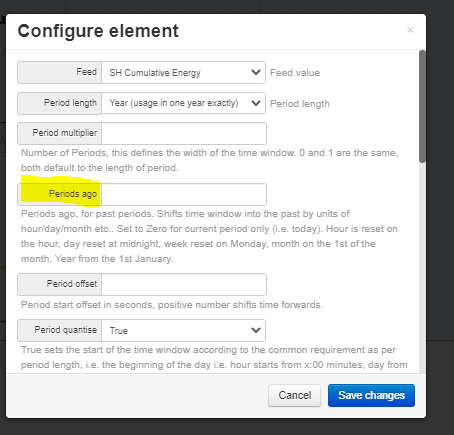Click the grey Feed field label
The image size is (454, 435).
pyautogui.click(x=60, y=72)
